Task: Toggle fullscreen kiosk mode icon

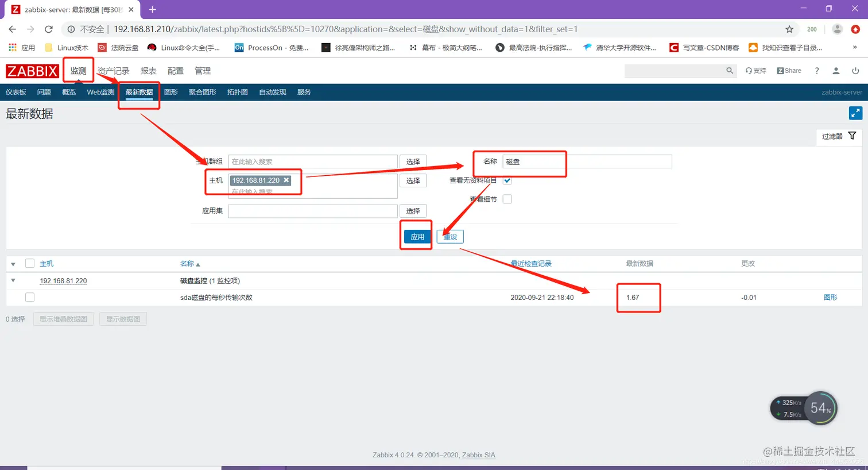Action: [855, 113]
